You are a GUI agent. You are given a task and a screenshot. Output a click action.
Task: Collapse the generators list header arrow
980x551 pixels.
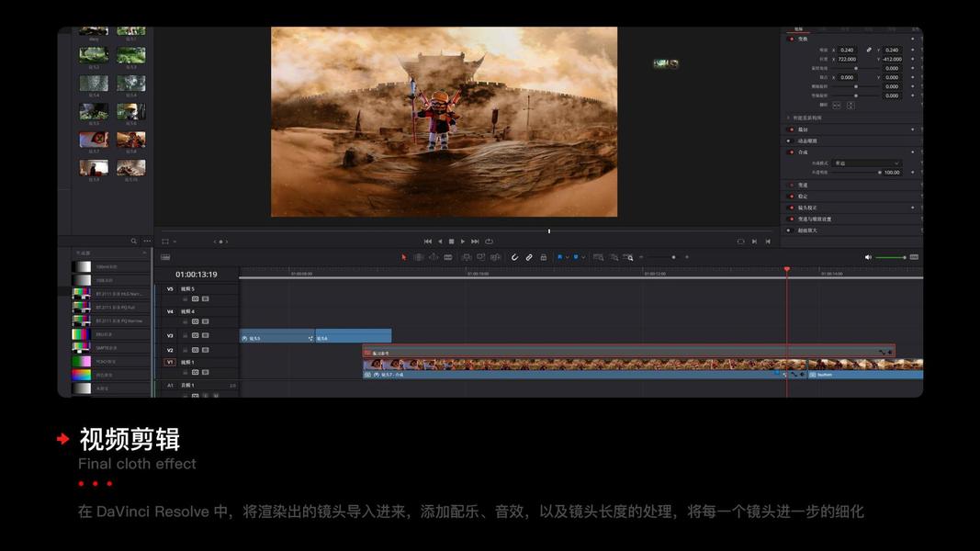pos(144,253)
